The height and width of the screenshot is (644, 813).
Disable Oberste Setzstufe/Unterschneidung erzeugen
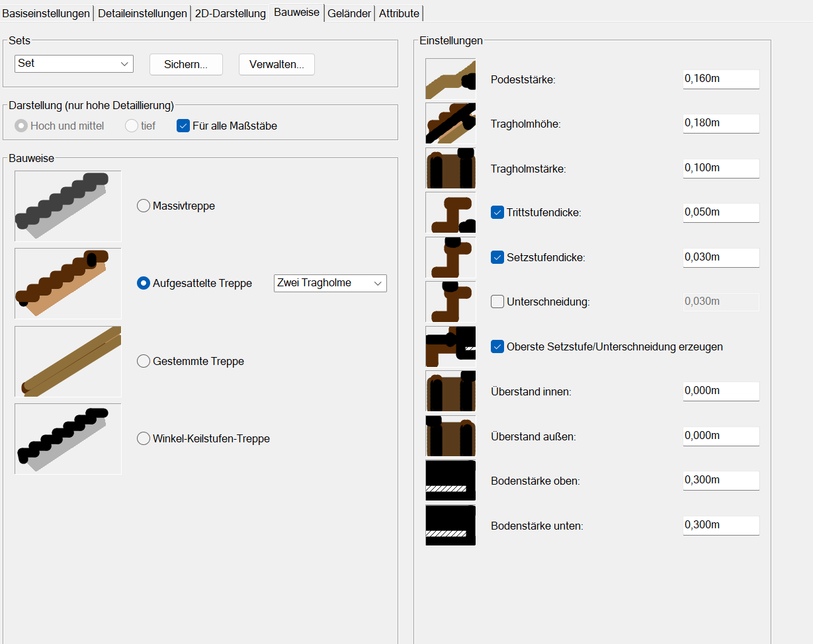[497, 346]
